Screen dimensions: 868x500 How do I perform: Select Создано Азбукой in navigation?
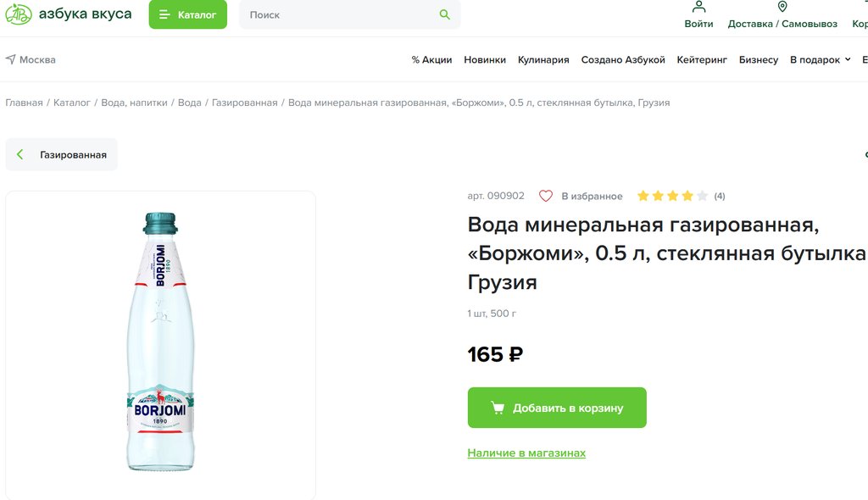(623, 60)
